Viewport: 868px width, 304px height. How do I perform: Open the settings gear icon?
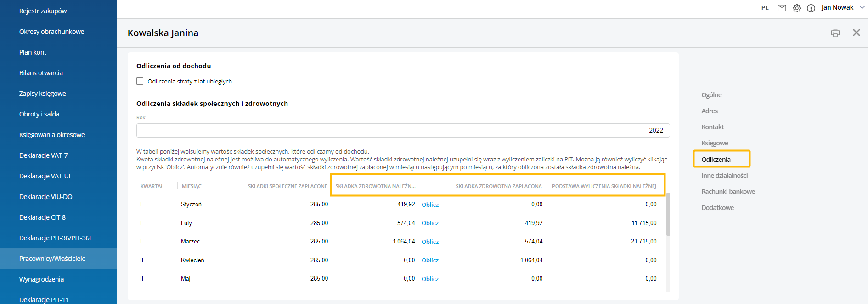797,8
